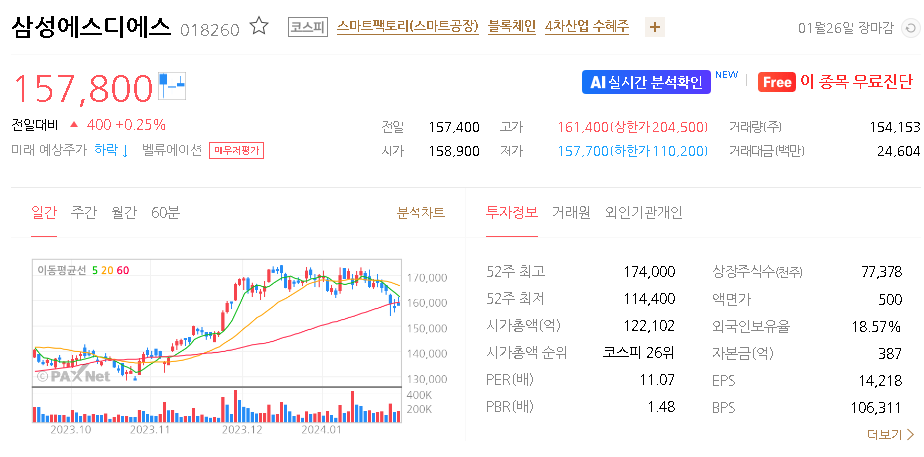
Task: Open the 스마트팩토리(스마트공장) theme link
Action: pyautogui.click(x=407, y=27)
